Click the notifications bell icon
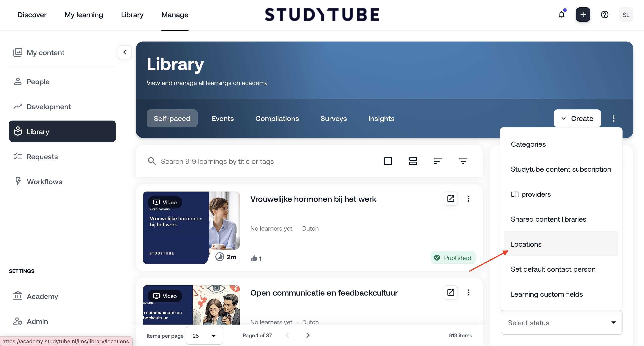644x346 pixels. tap(561, 15)
